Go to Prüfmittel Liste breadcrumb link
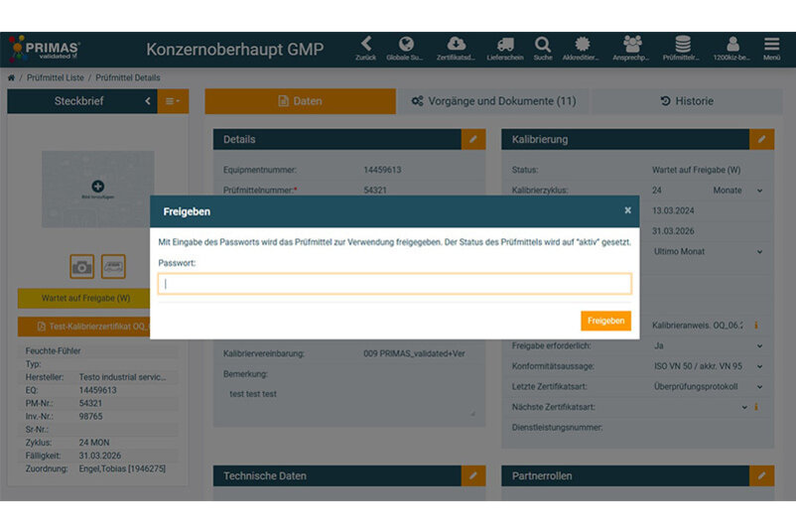The image size is (796, 532). (x=56, y=77)
